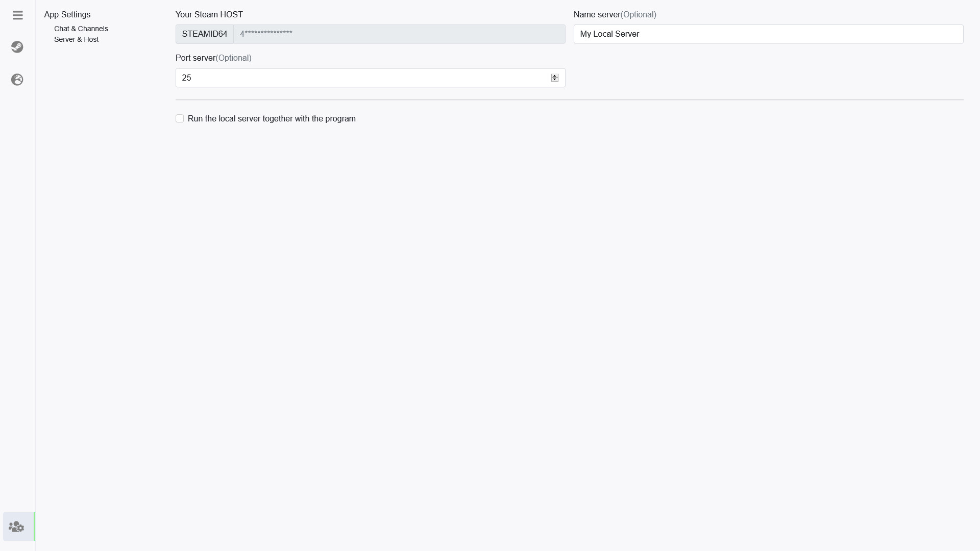Open Chat & Channels settings section
Image resolution: width=980 pixels, height=551 pixels.
coord(81,29)
